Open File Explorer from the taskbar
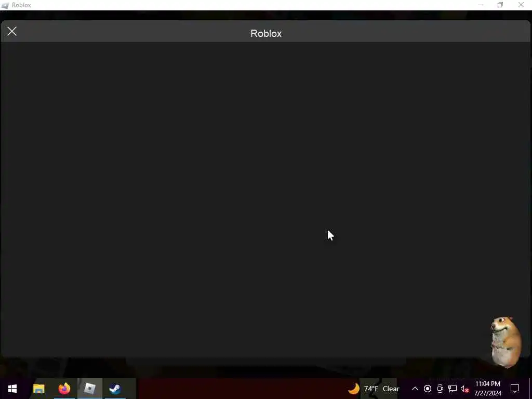This screenshot has height=399, width=532. [x=38, y=389]
